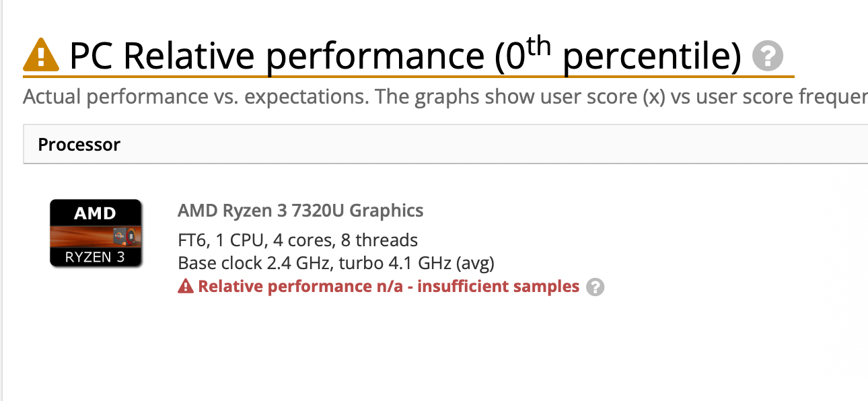Click the AMD logo on the processor badge
868x401 pixels.
pos(95,214)
